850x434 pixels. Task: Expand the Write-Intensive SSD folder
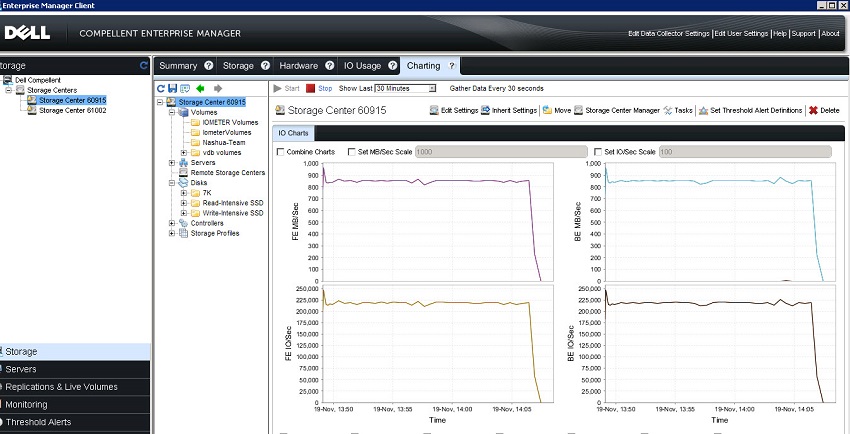pos(184,213)
